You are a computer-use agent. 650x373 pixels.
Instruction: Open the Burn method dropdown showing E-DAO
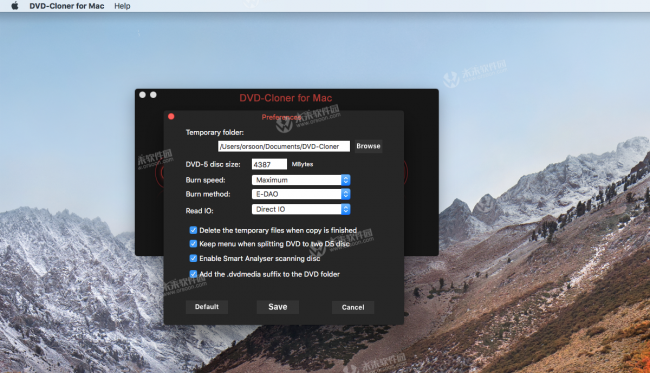coord(301,194)
